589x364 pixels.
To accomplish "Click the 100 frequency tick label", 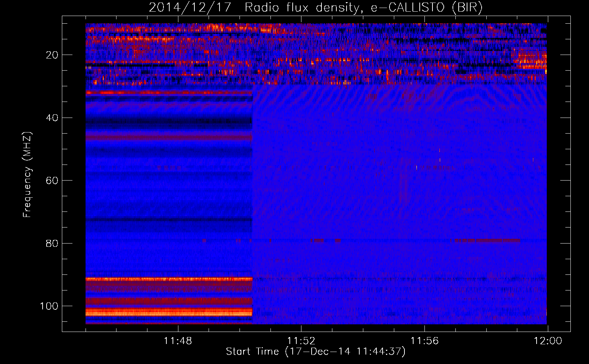I will click(49, 306).
